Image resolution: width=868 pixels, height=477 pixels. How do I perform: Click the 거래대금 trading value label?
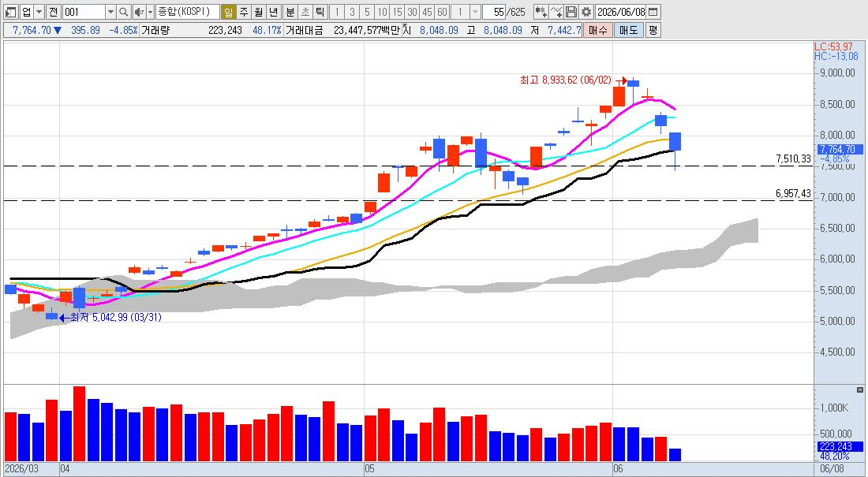[x=304, y=31]
